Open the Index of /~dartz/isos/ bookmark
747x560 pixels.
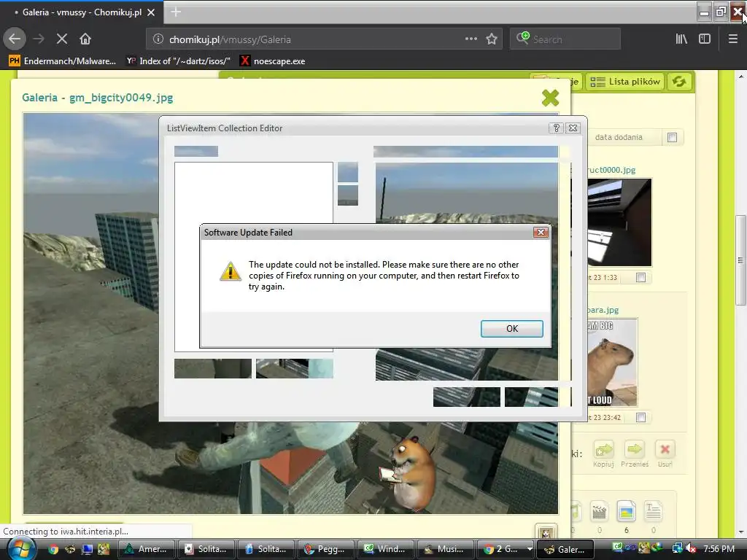(x=178, y=61)
